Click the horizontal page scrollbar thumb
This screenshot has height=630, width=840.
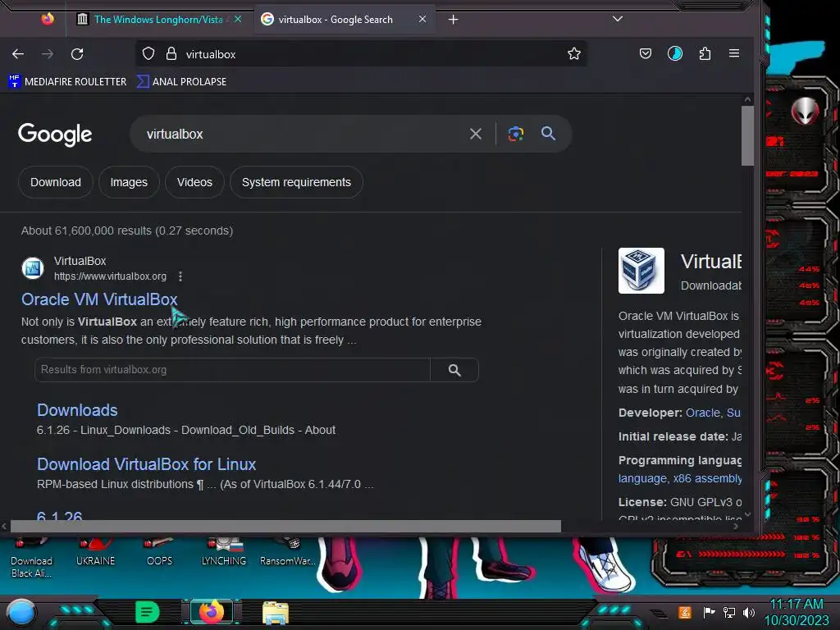click(x=285, y=526)
